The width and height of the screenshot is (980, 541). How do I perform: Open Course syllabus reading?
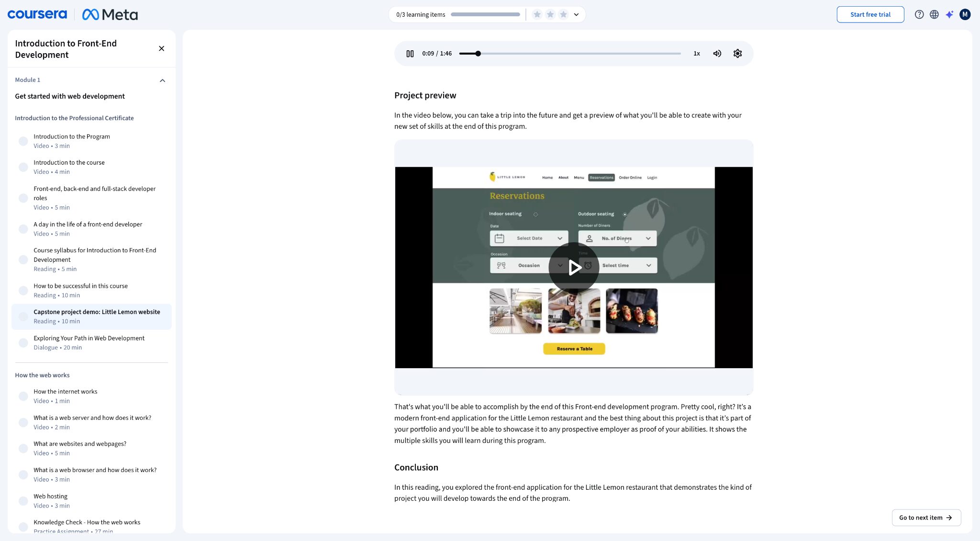pos(91,259)
